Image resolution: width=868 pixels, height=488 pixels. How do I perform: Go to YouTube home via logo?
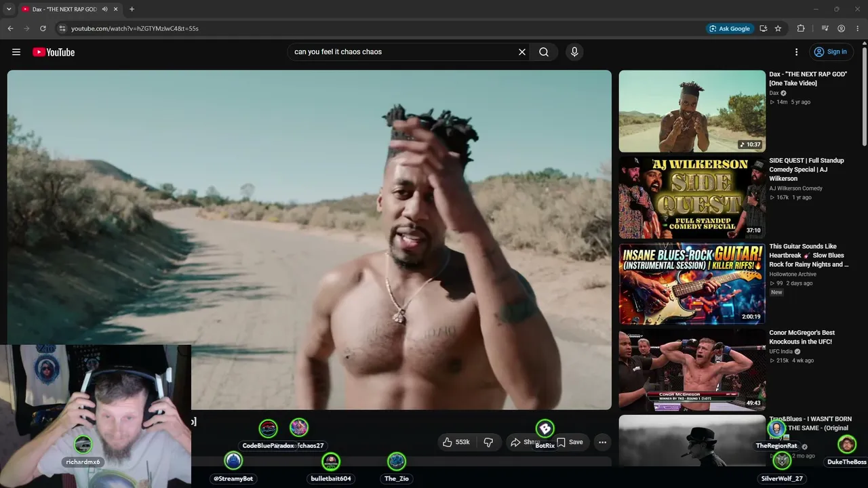coord(54,52)
